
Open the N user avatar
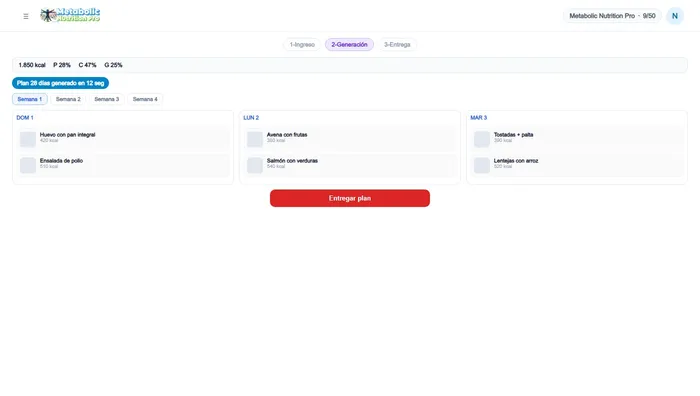675,16
